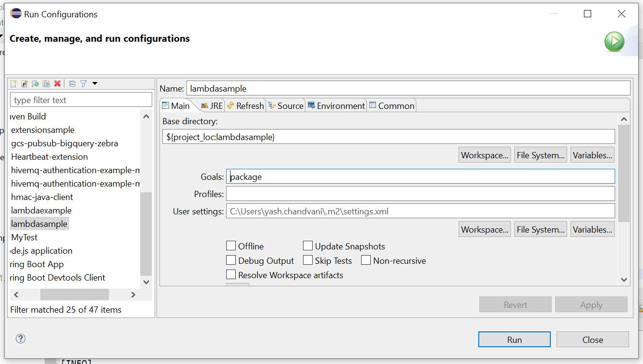Viewport: 643px width, 364px height.
Task: Switch to the JRE tab
Action: (x=212, y=106)
